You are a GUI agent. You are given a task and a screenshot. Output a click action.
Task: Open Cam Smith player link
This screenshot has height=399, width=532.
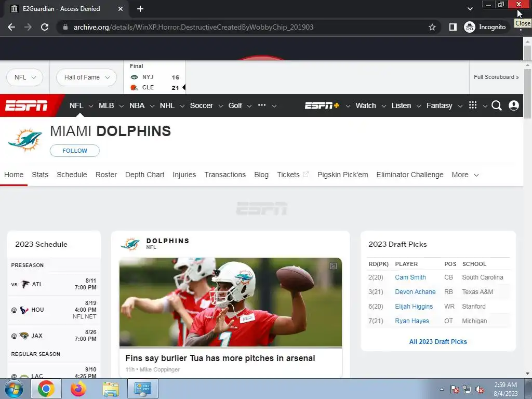click(410, 277)
